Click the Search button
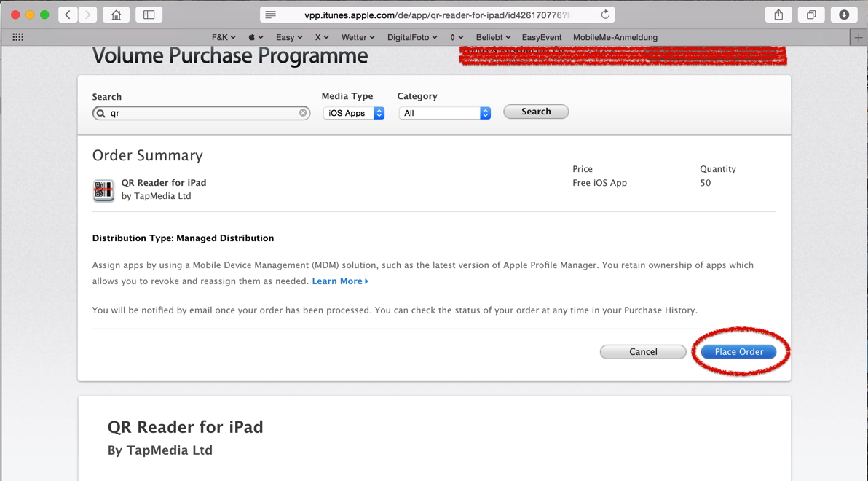 [536, 112]
